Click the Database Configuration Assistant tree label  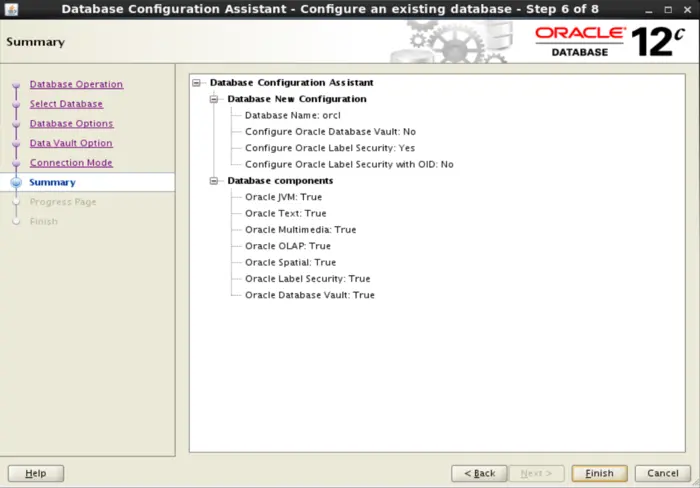292,83
